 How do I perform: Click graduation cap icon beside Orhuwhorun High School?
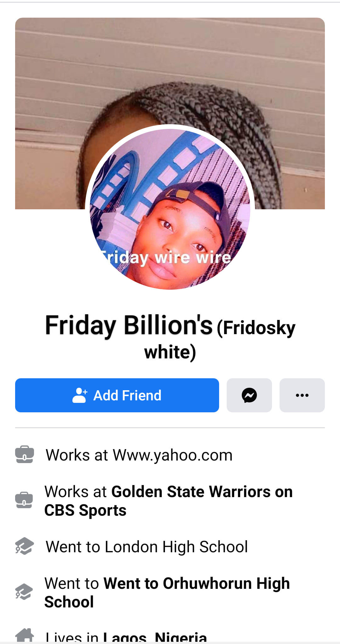pos(24,592)
